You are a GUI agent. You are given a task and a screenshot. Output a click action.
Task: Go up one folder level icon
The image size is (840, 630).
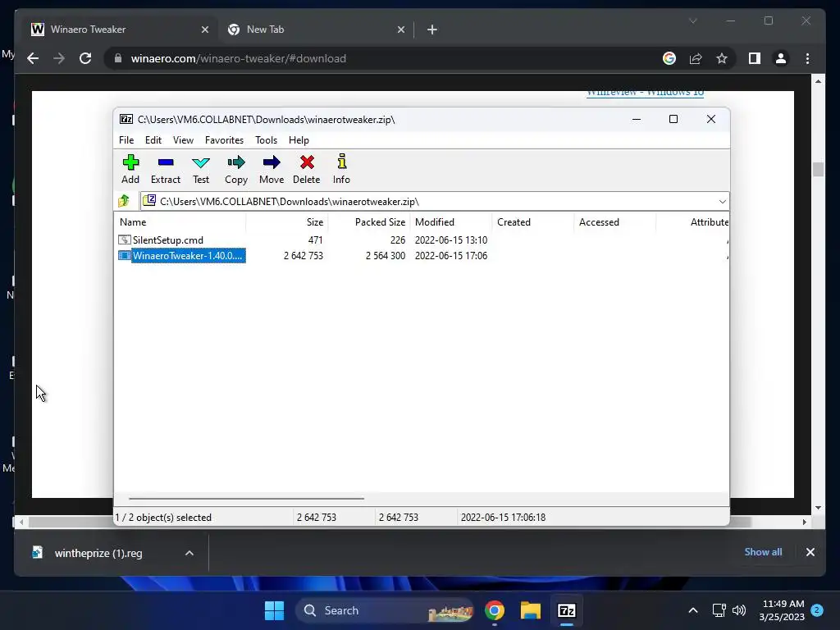coord(125,201)
